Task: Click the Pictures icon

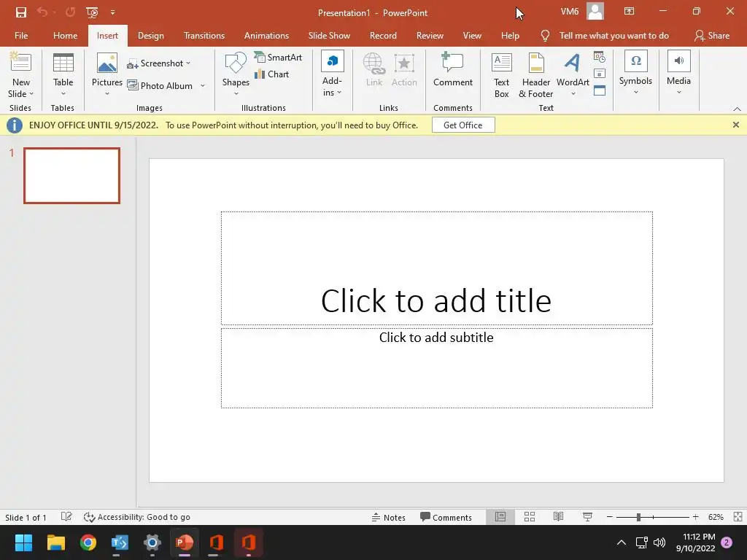Action: pos(107,63)
